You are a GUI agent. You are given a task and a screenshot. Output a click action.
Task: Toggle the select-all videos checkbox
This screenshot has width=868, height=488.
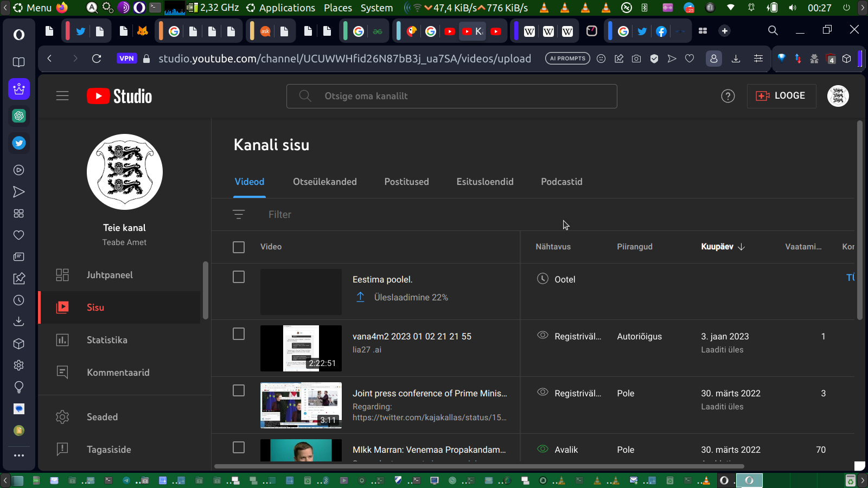pos(239,247)
